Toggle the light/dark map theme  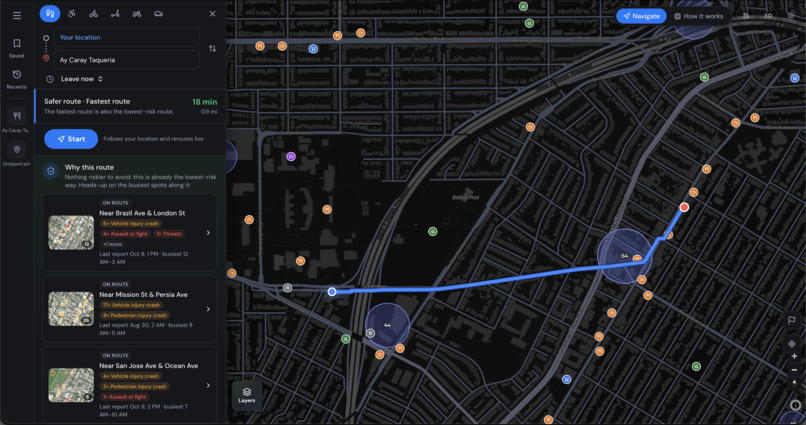[x=792, y=16]
